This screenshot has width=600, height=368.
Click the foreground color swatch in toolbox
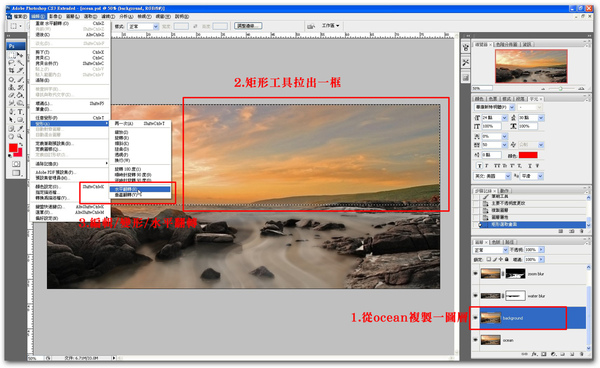coord(13,148)
